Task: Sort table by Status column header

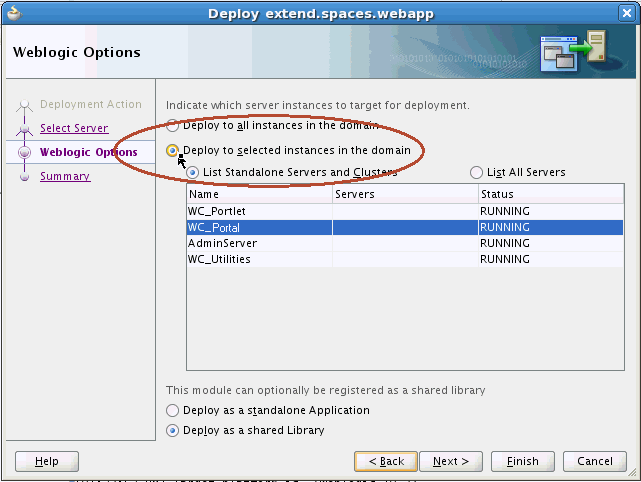Action: click(548, 194)
